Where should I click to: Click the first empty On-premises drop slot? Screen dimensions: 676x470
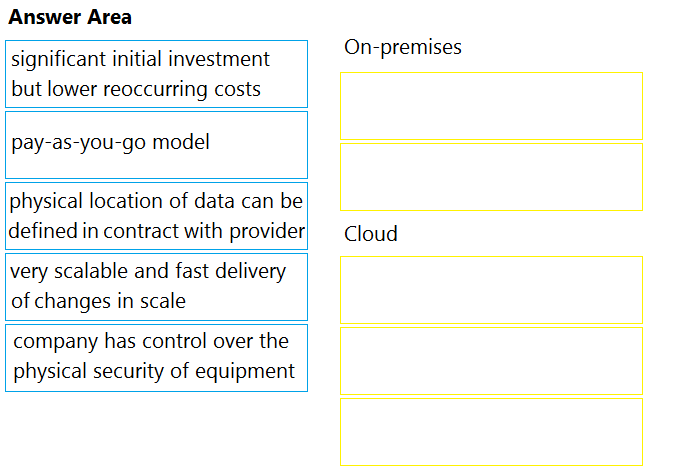(x=491, y=106)
